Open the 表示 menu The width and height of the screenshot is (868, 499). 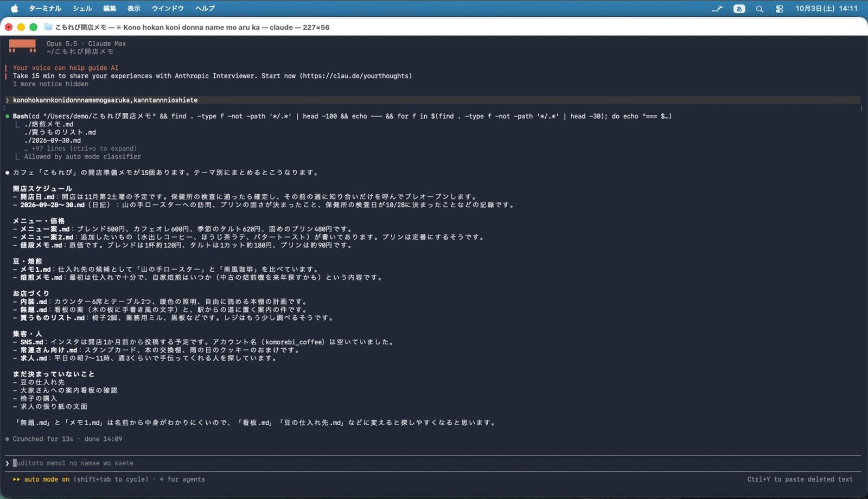[x=133, y=8]
